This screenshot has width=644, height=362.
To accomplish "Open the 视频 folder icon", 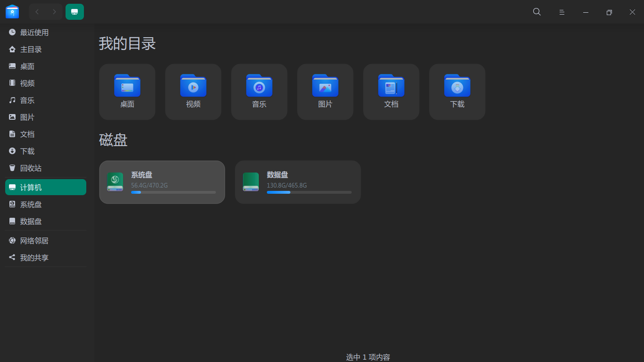I will click(x=193, y=86).
